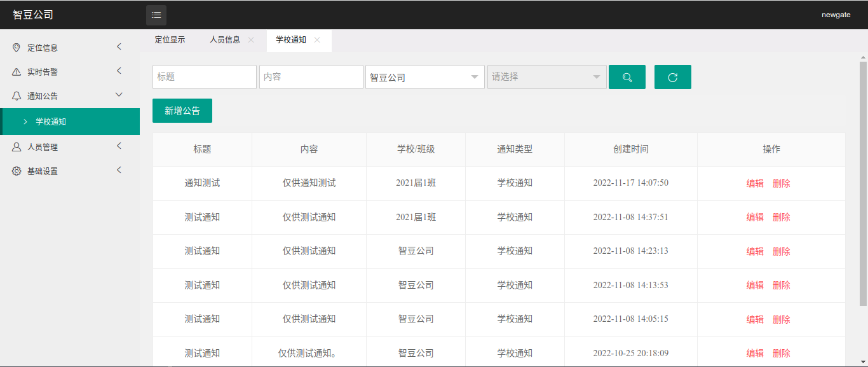
Task: Click 编辑 for the 通知测试 row
Action: [755, 183]
